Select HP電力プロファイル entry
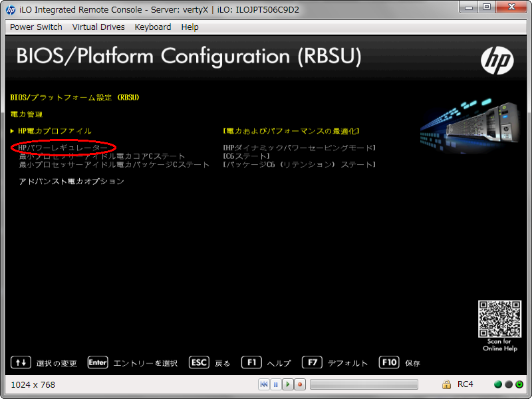The height and width of the screenshot is (399, 532). click(55, 131)
